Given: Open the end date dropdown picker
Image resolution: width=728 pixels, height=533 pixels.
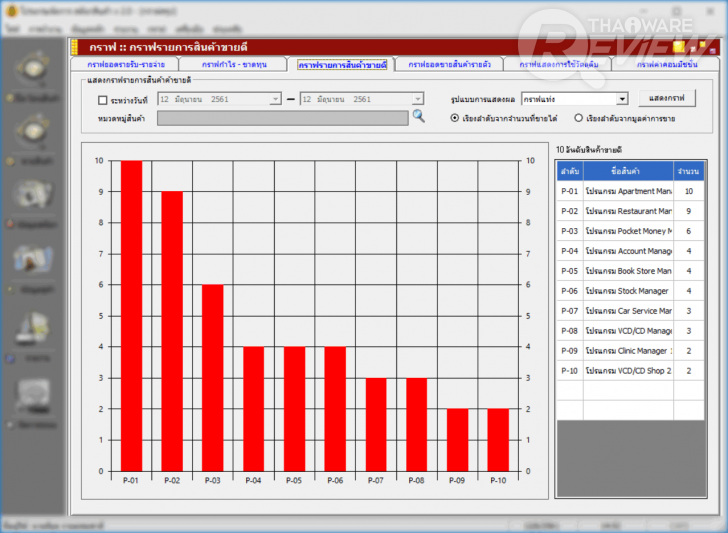Looking at the screenshot, I should [417, 99].
